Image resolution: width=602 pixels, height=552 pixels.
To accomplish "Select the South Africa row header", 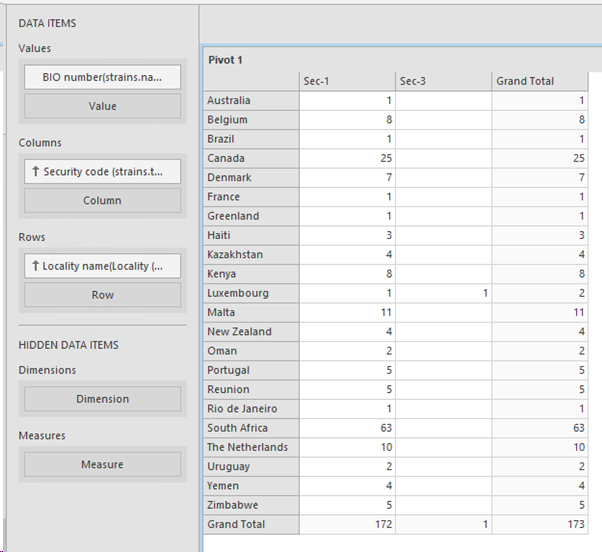I will click(250, 428).
